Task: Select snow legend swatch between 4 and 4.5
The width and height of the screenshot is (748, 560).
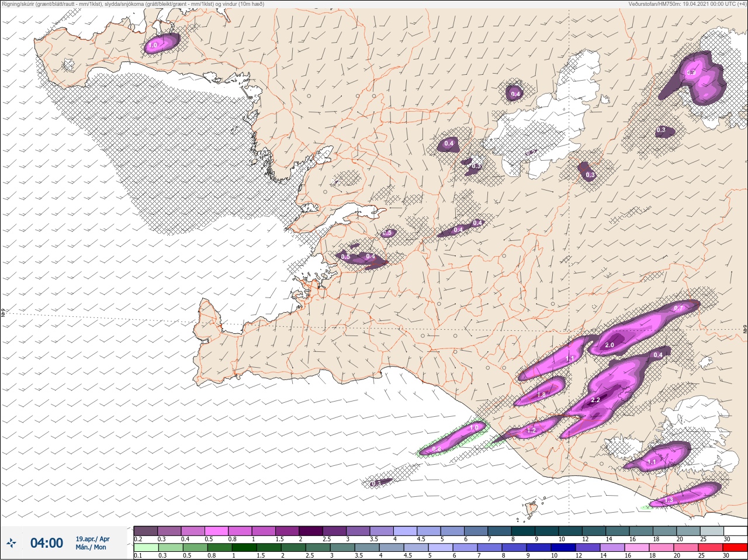Action: point(406,531)
